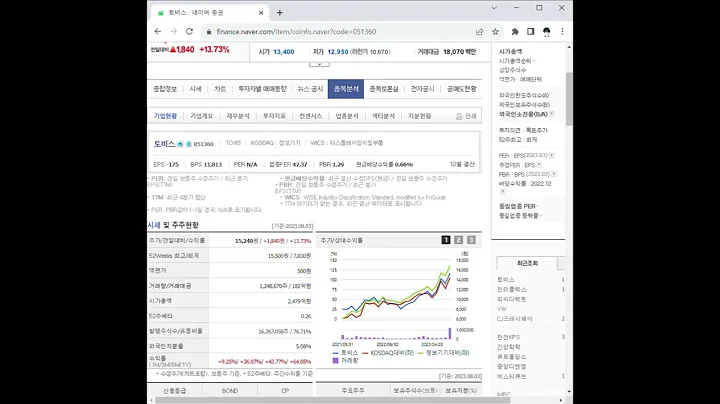
Task: Click arrow icon next to PER EPS(2023.03)
Action: point(551,156)
